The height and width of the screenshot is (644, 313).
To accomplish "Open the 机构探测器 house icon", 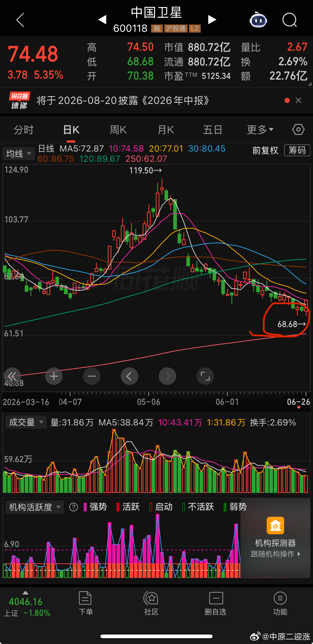I will (x=275, y=525).
